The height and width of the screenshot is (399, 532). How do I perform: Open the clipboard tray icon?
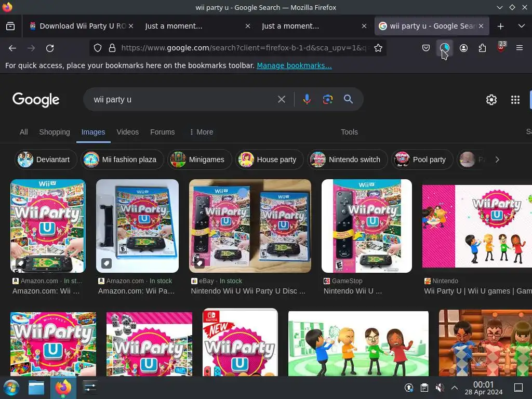[x=424, y=388]
